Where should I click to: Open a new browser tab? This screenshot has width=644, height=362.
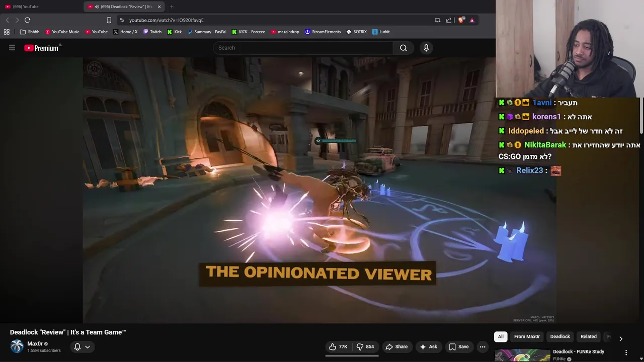[172, 7]
